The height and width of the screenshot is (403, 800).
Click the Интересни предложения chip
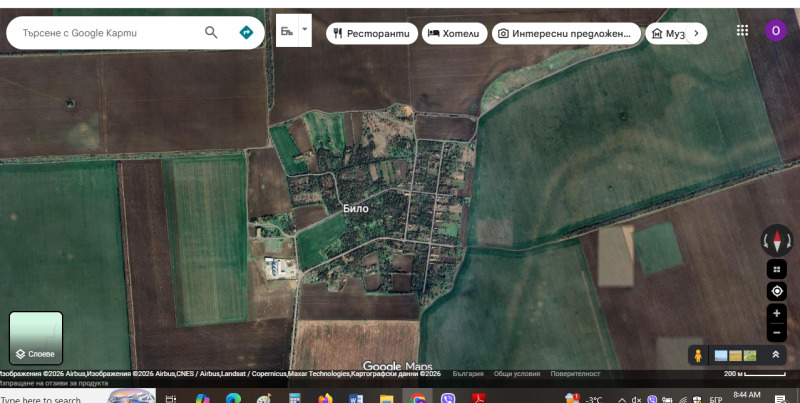[567, 33]
